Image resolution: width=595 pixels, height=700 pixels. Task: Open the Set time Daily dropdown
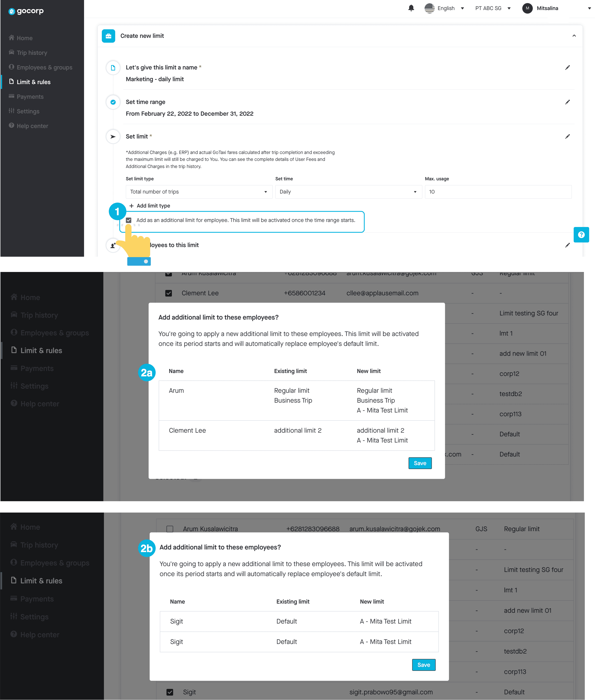click(x=348, y=191)
